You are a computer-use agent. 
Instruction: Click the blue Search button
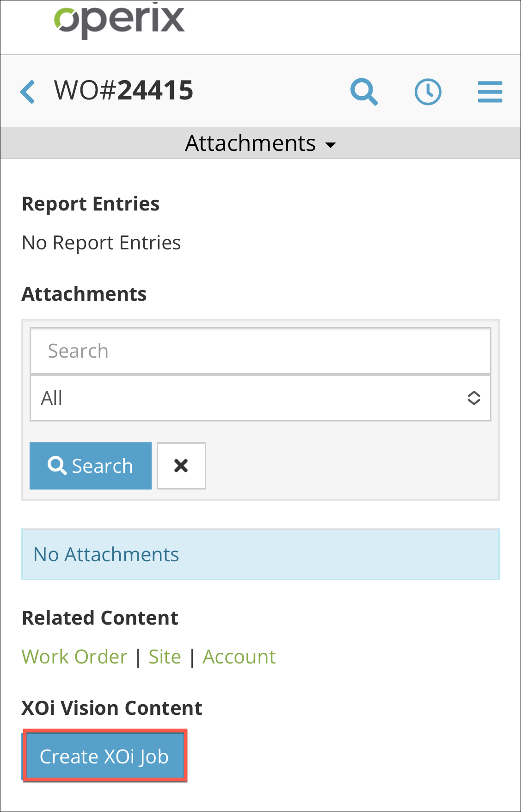pos(91,465)
